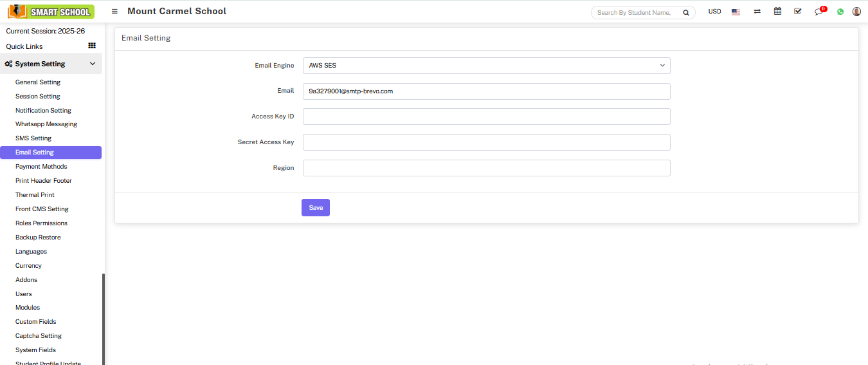868x365 pixels.
Task: Open Payment Methods from sidebar
Action: (41, 167)
